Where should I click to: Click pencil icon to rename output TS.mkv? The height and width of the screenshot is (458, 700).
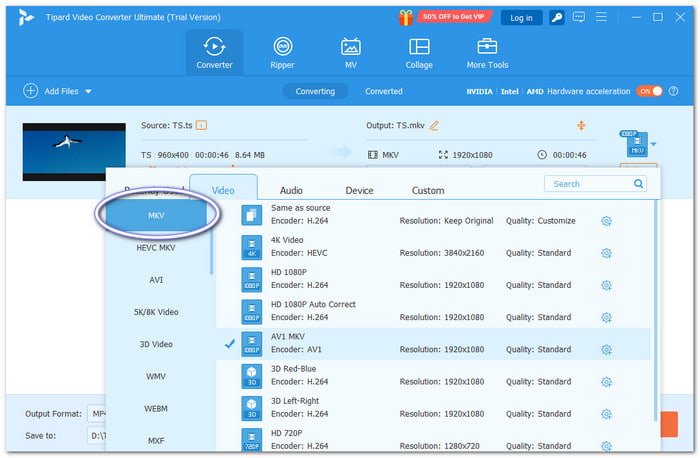[434, 125]
